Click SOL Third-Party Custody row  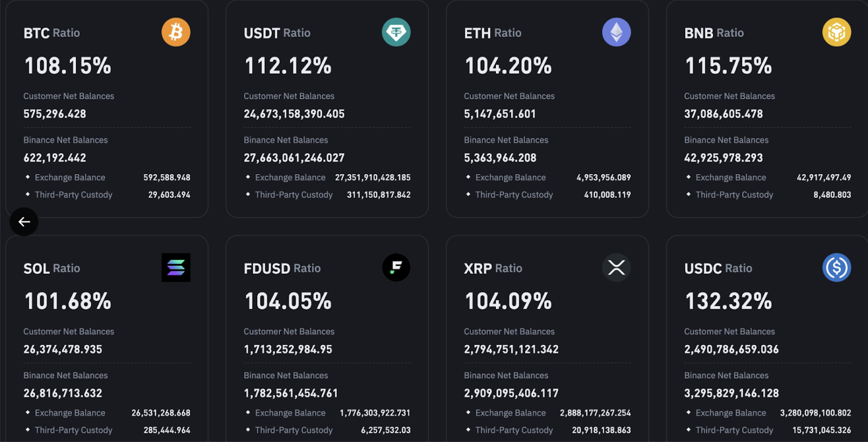tap(107, 430)
